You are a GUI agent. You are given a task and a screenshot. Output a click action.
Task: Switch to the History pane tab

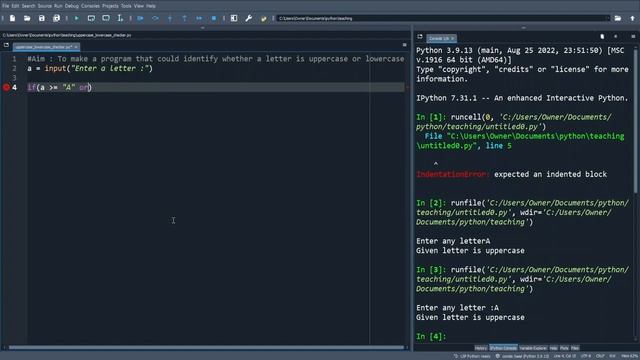(x=481, y=348)
